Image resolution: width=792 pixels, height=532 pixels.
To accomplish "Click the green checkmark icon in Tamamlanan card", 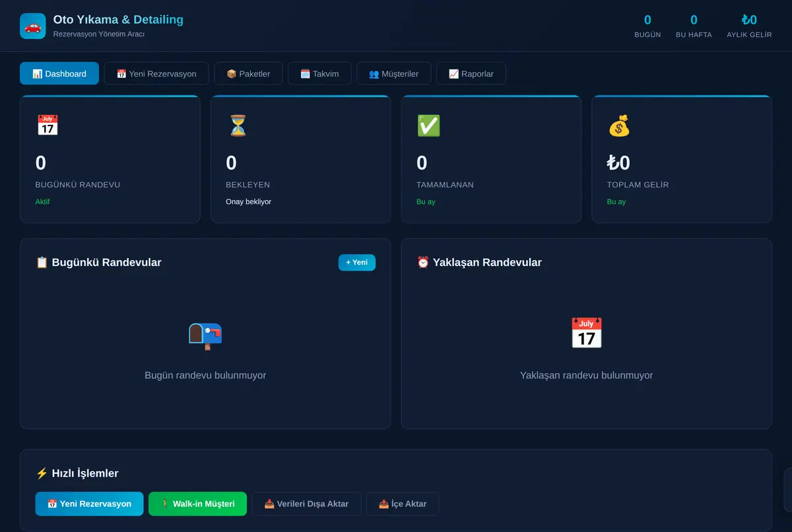I will (428, 125).
